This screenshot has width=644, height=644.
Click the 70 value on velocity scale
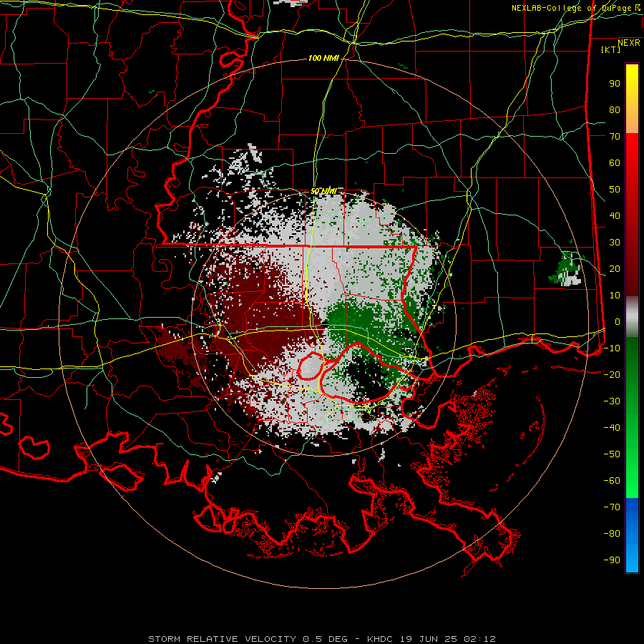pos(615,137)
